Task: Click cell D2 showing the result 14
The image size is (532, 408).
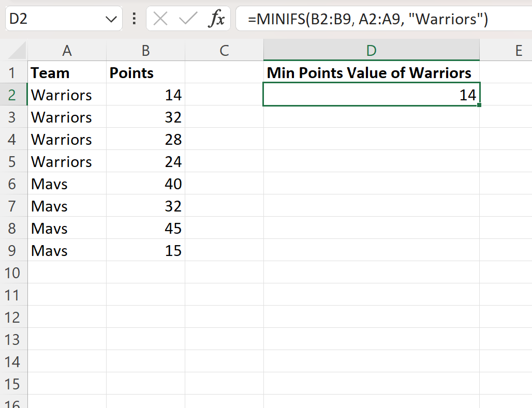Action: 371,95
